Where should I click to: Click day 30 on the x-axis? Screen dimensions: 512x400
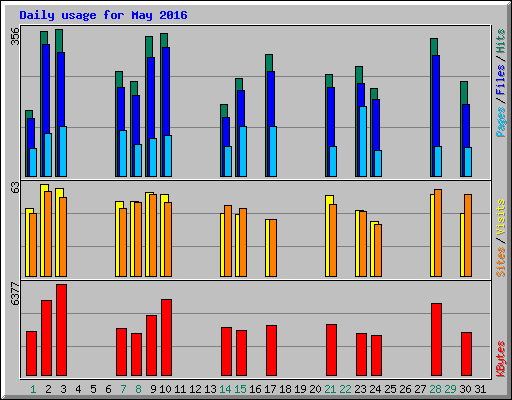point(465,389)
